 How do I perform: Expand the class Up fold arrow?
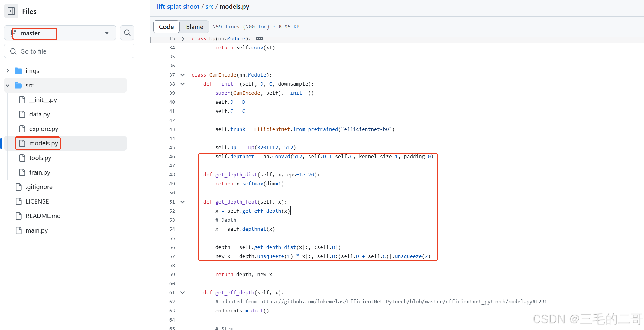[x=183, y=39]
